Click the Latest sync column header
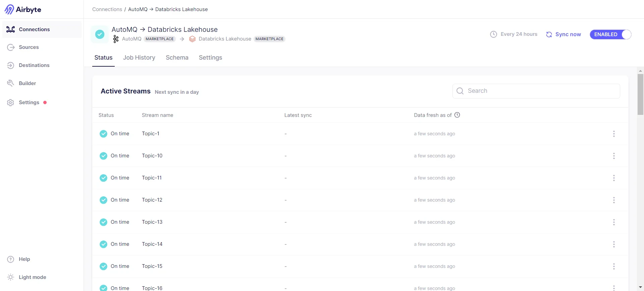 (x=298, y=115)
